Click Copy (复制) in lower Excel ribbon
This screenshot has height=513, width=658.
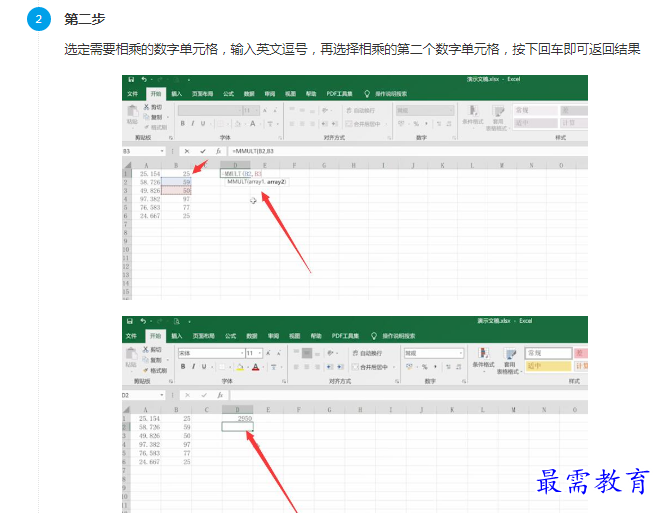click(153, 360)
